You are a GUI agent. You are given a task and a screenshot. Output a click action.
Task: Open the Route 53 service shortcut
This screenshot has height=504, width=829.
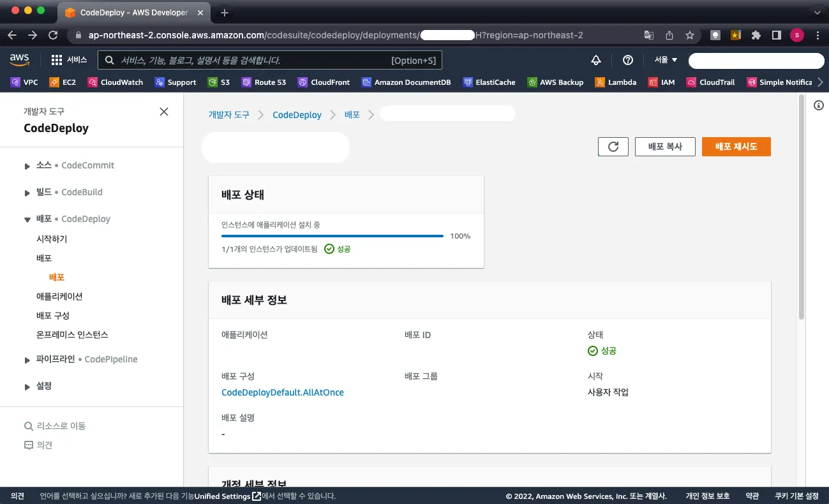point(264,82)
